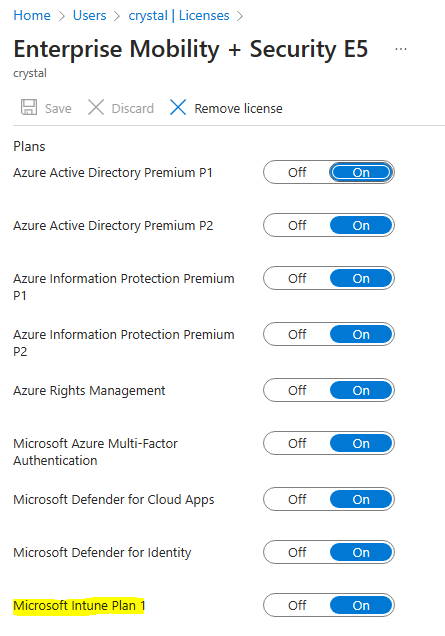The height and width of the screenshot is (636, 445).
Task: Click the Discard label in toolbar
Action: point(133,108)
